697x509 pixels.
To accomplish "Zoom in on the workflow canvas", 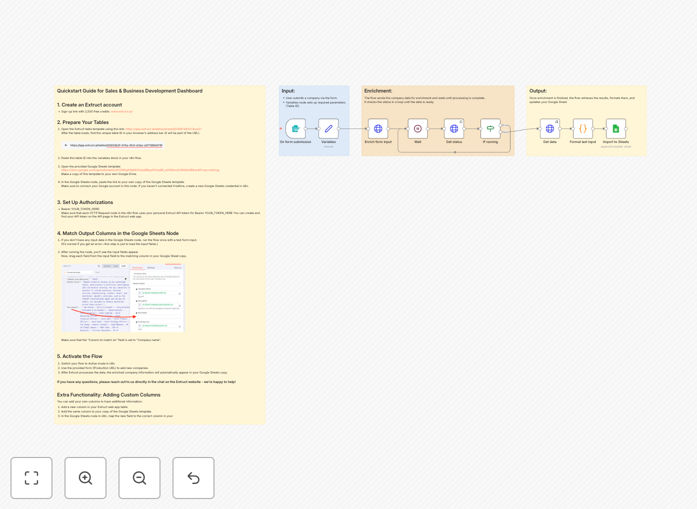I will click(x=85, y=478).
